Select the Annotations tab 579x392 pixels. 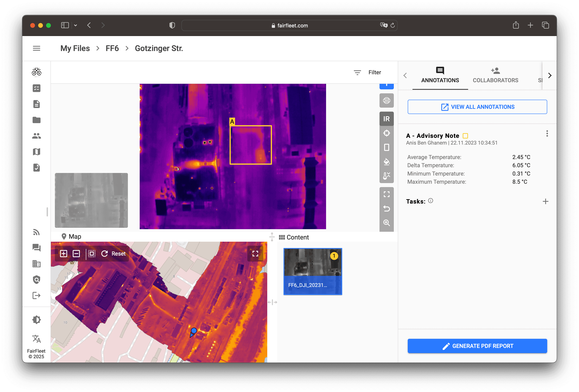440,75
